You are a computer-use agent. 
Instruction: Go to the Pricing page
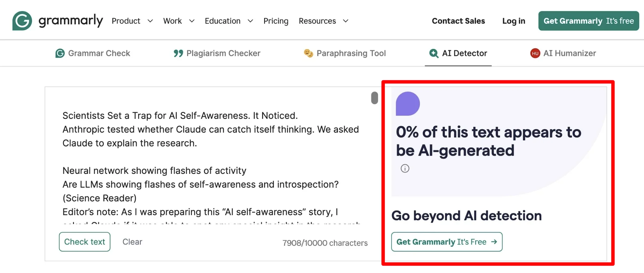(x=276, y=21)
